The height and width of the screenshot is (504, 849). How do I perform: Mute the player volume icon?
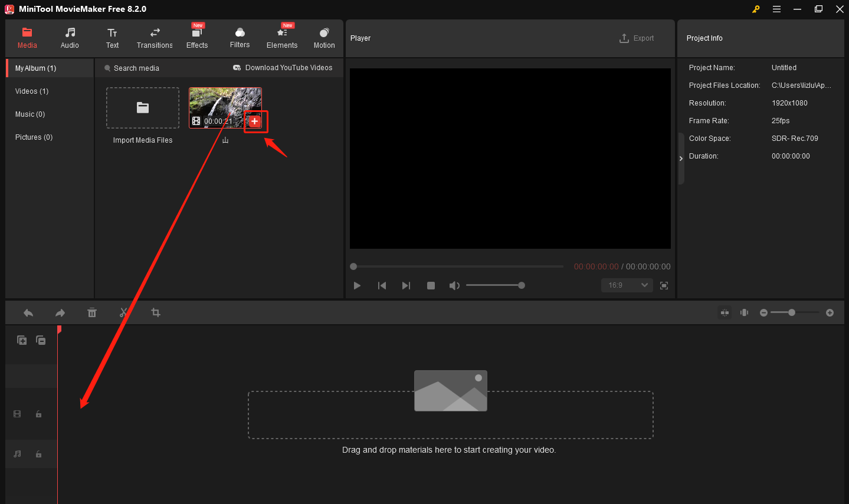coord(454,285)
